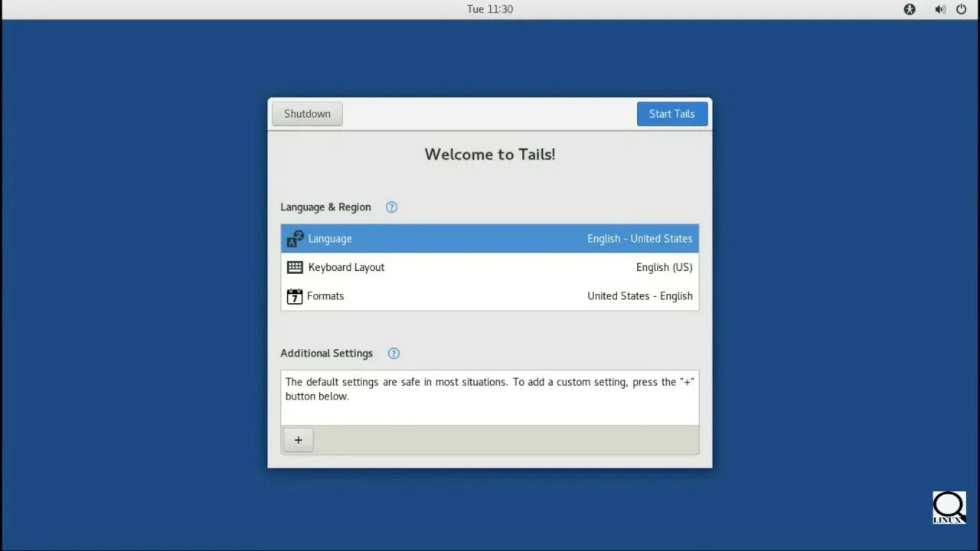Open help for Language & Region
Viewport: 980px width, 551px height.
coord(391,207)
